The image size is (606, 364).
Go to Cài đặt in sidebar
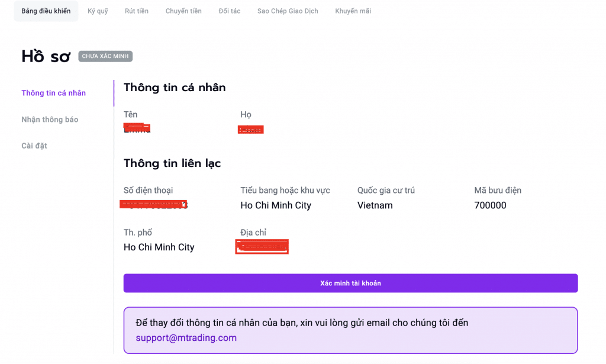(34, 146)
